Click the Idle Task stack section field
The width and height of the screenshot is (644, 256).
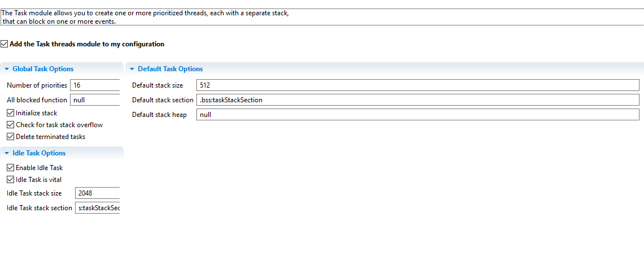click(x=97, y=208)
